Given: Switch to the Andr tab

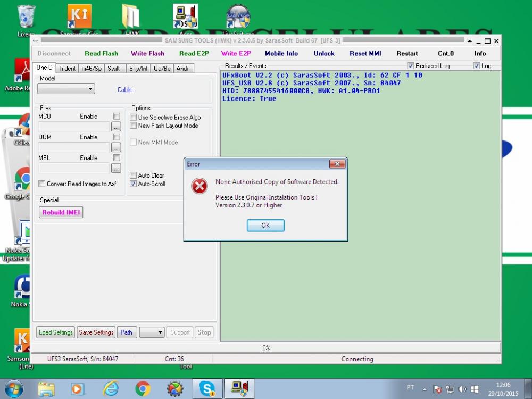Looking at the screenshot, I should click(183, 69).
